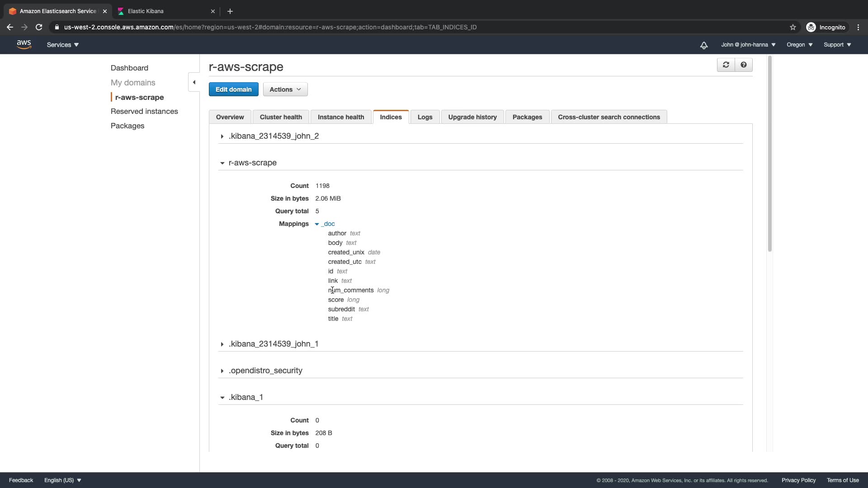Open the Services menu
The image size is (868, 488).
[62, 45]
